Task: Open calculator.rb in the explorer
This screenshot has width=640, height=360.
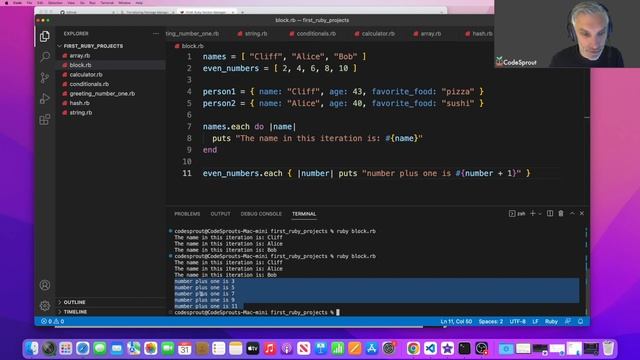Action: 86,75
